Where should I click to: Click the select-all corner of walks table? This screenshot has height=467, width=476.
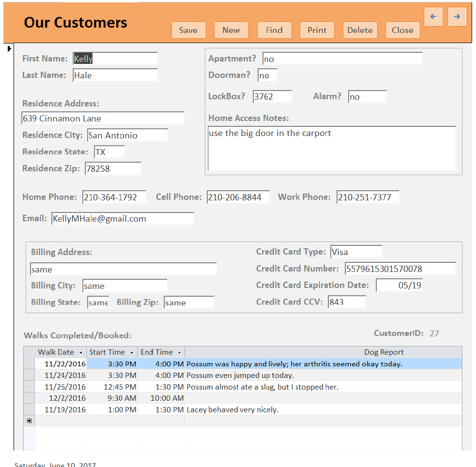pos(29,352)
